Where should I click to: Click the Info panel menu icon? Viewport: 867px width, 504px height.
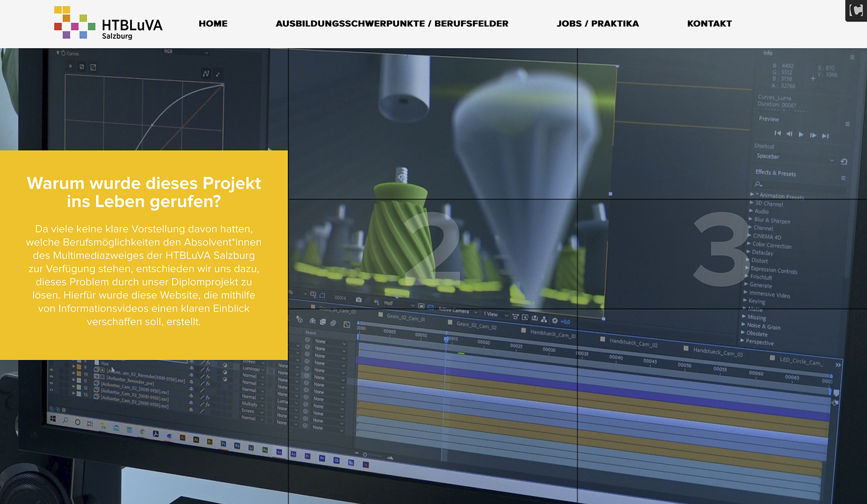(852, 57)
